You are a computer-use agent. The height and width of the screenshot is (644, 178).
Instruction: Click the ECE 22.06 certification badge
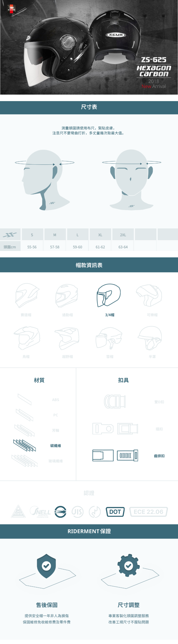(x=148, y=512)
